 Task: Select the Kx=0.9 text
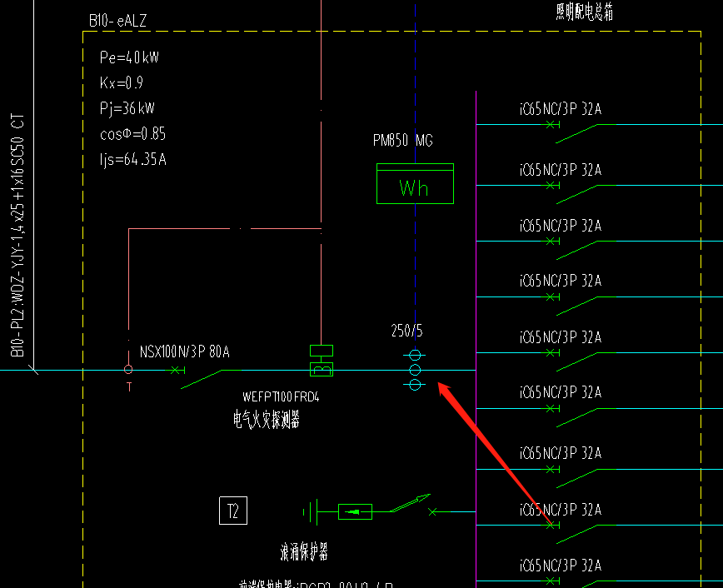tap(122, 83)
